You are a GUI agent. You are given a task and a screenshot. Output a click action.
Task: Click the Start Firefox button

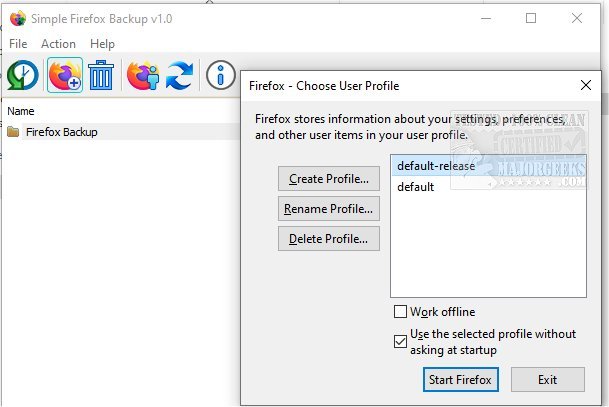460,379
